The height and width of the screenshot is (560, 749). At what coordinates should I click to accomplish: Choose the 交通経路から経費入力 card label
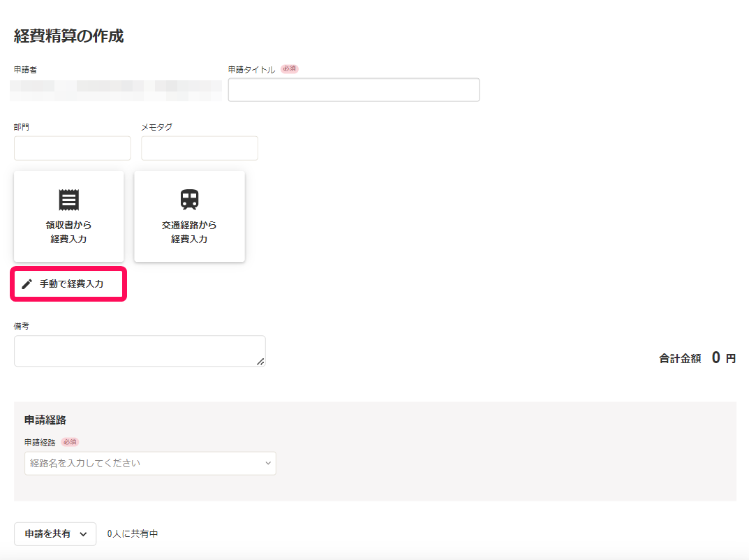tap(189, 232)
